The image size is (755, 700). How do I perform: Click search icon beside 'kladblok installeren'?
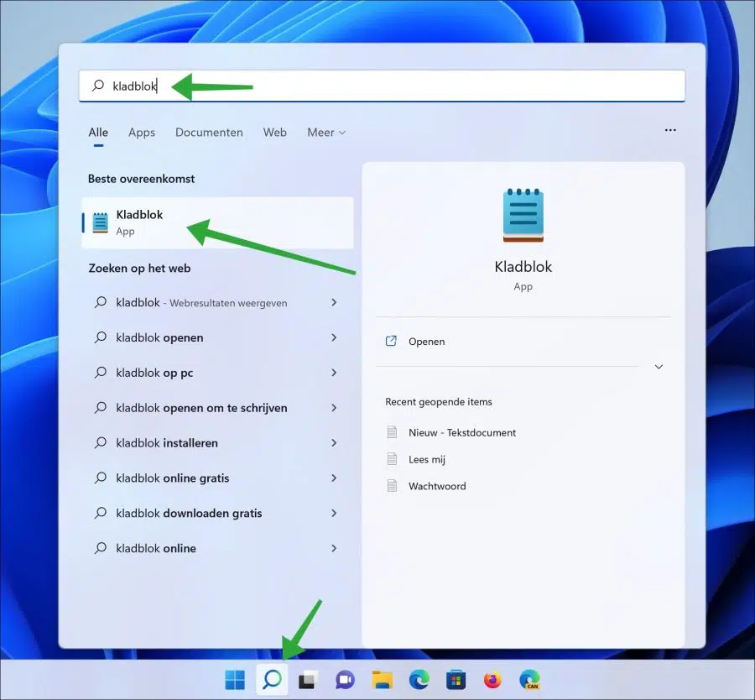click(100, 442)
